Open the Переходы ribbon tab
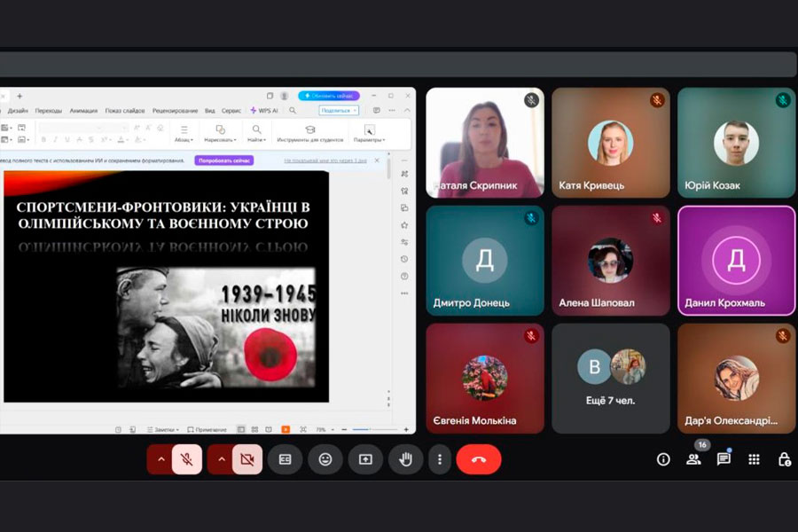The height and width of the screenshot is (532, 798). pos(49,111)
